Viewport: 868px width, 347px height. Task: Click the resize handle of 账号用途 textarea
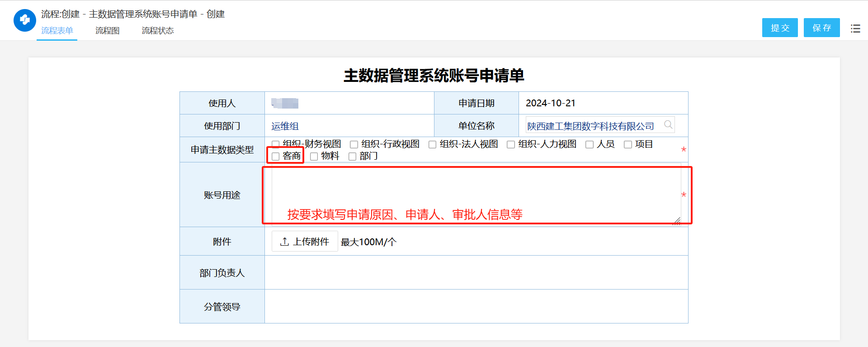pyautogui.click(x=677, y=220)
